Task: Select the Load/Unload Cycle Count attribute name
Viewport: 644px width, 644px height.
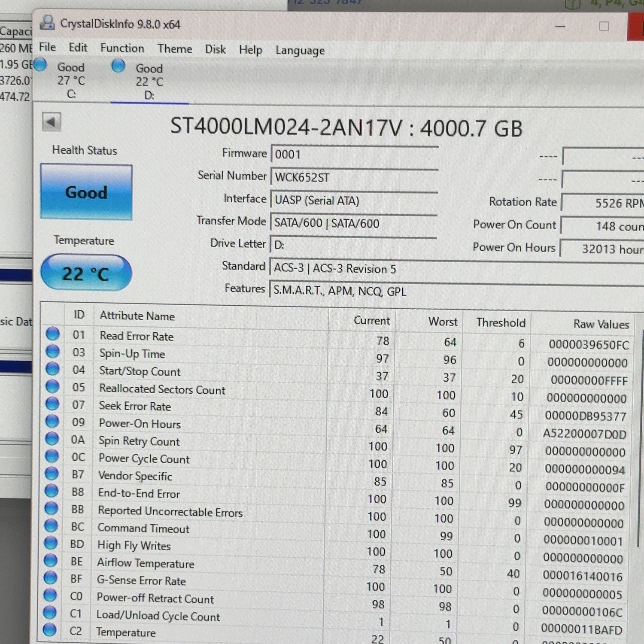Action: tap(158, 616)
